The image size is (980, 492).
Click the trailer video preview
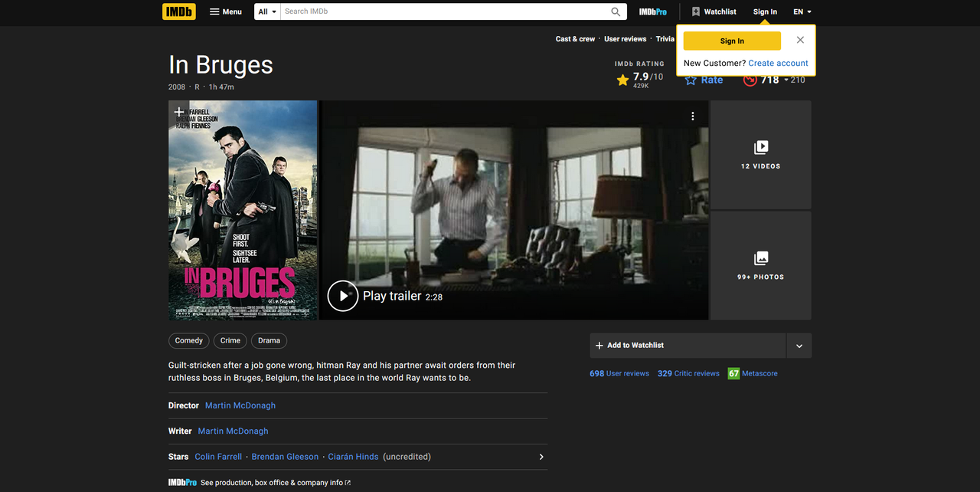514,210
